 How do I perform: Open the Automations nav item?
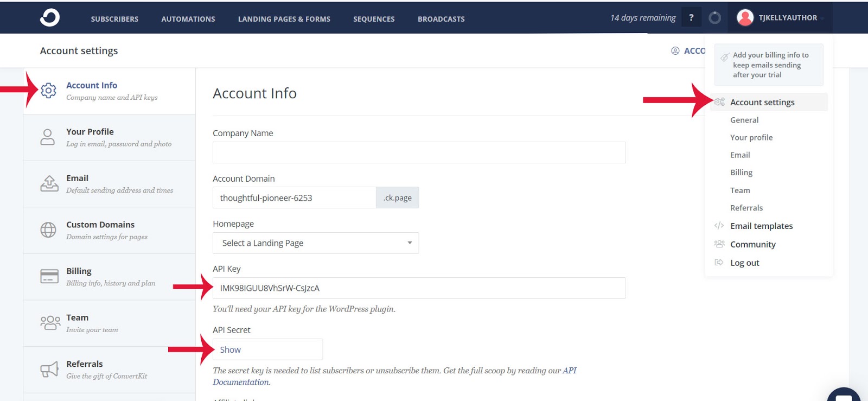coord(188,19)
